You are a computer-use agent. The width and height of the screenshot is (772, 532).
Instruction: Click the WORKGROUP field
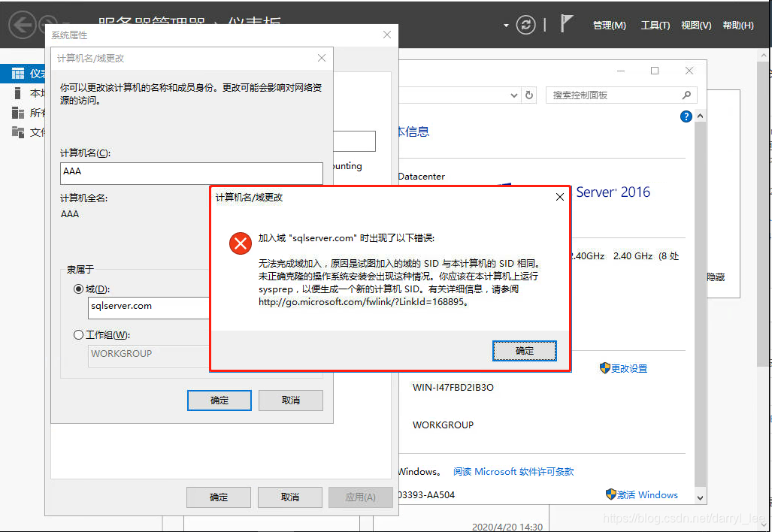(149, 356)
